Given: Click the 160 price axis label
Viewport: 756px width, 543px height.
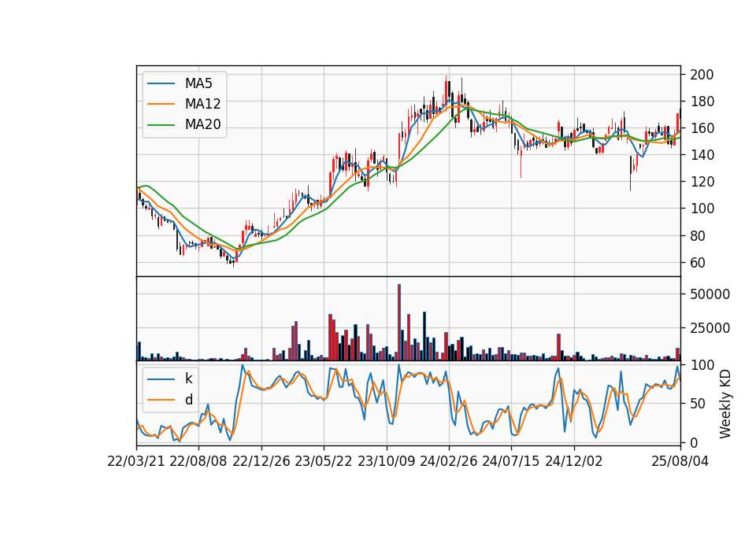Looking at the screenshot, I should point(702,128).
